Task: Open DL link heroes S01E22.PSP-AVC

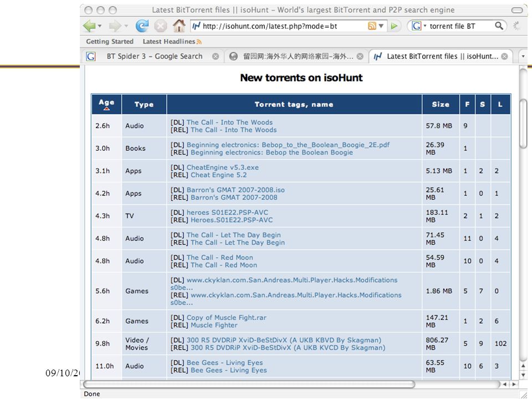Action: coord(227,212)
